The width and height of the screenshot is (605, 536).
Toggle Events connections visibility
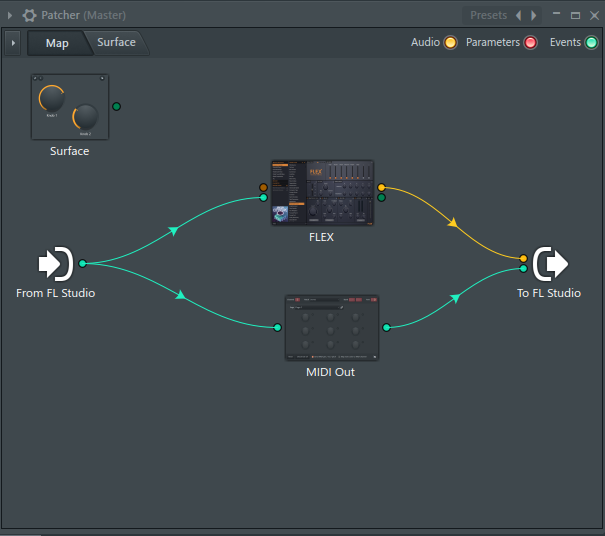tap(591, 42)
